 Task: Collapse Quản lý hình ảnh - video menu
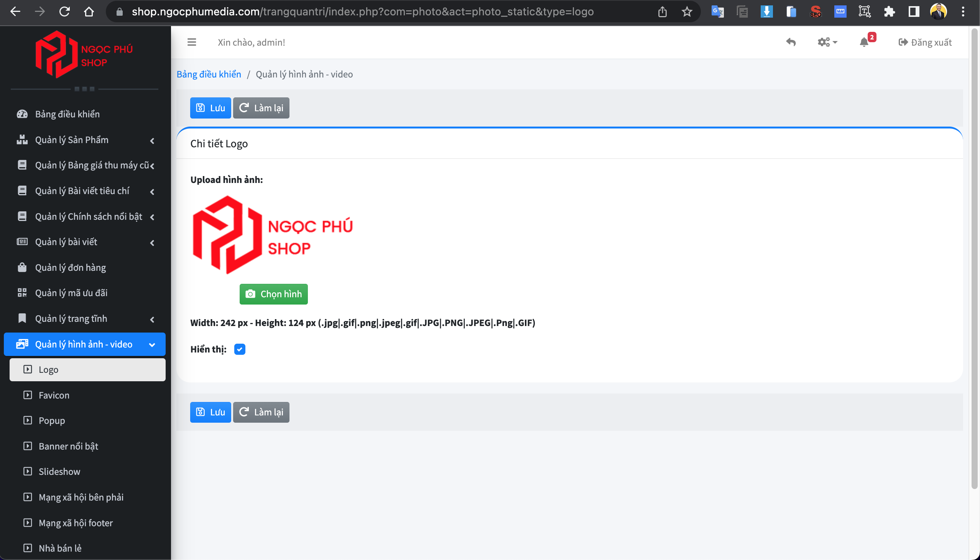[85, 344]
